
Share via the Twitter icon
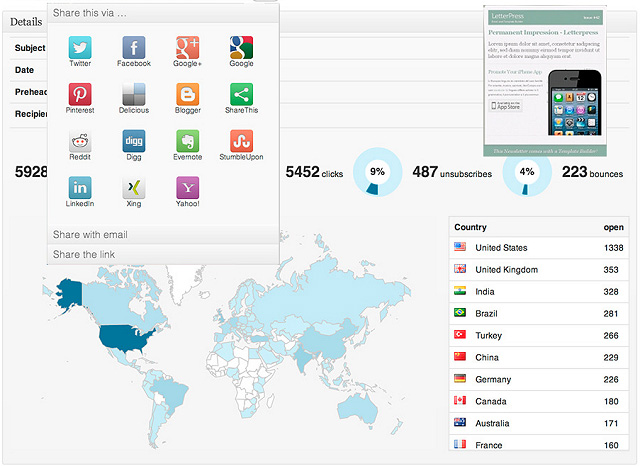[80, 47]
